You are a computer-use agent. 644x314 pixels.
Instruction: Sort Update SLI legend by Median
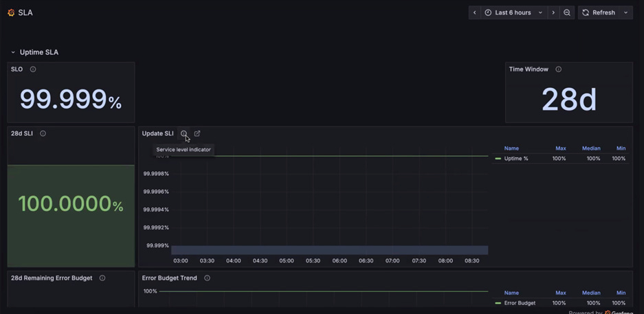click(591, 148)
